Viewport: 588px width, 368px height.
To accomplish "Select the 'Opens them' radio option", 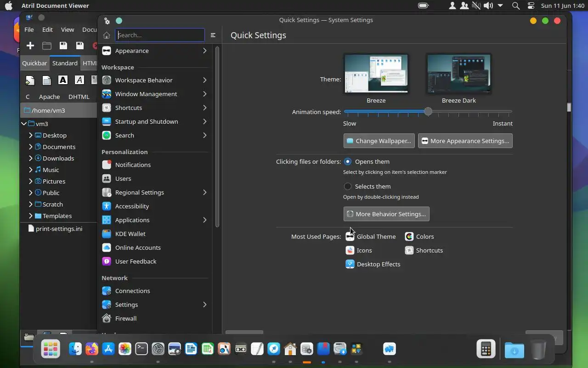I will click(348, 161).
